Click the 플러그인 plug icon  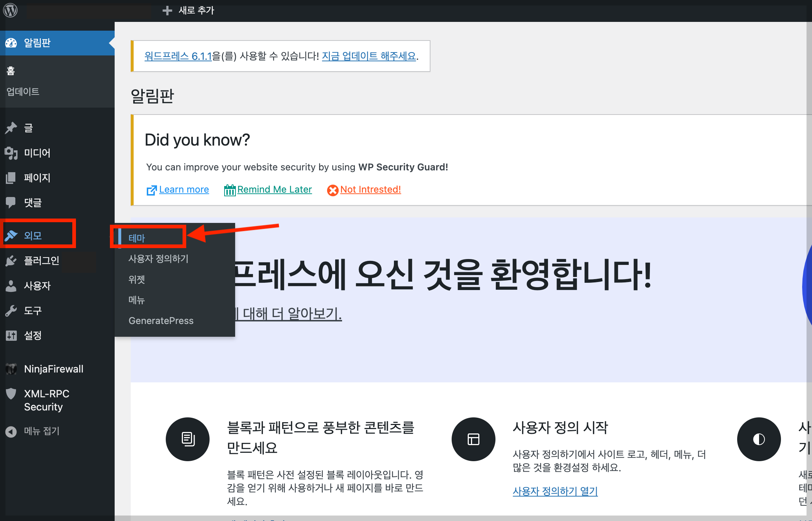[x=11, y=260]
